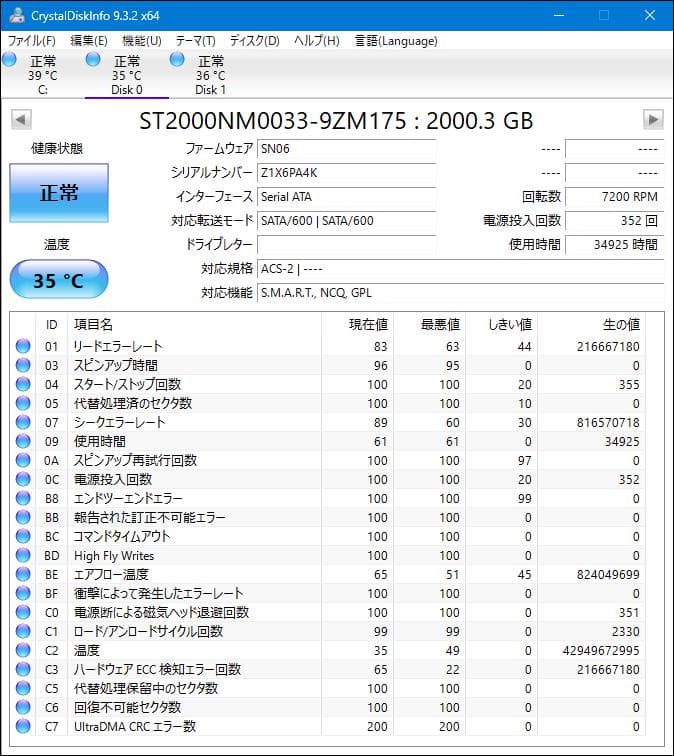Click status orb of attribute 03 スピンアップ時間
The image size is (674, 756).
[23, 365]
